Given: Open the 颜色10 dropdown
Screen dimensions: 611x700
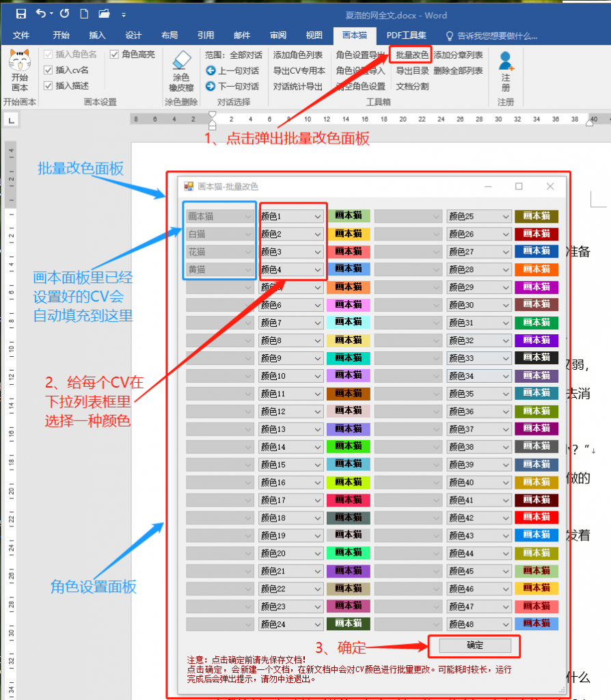Looking at the screenshot, I should point(291,376).
